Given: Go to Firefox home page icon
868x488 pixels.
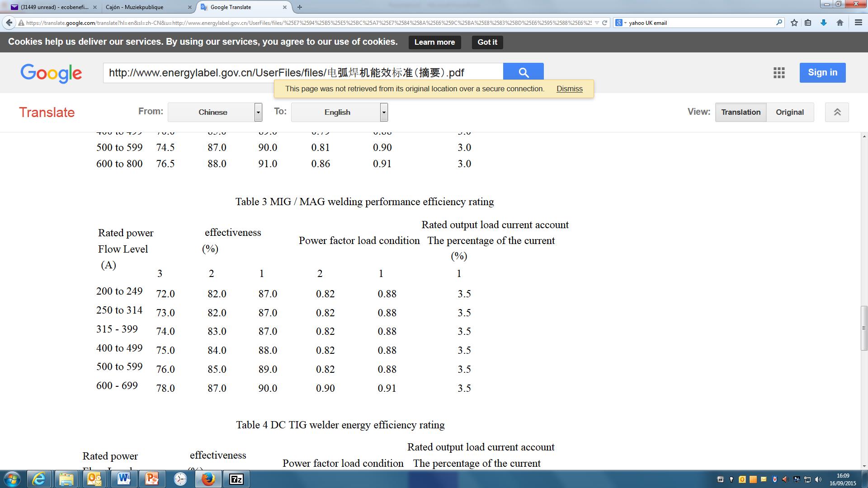Looking at the screenshot, I should point(840,23).
